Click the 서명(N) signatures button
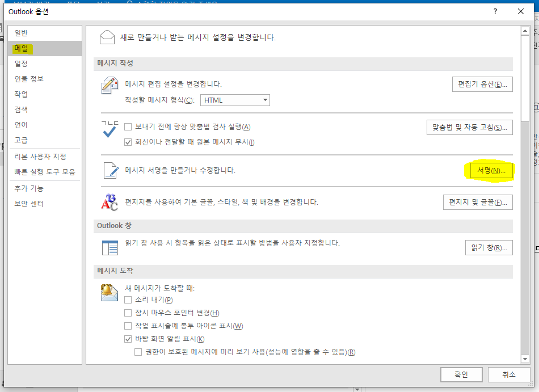The width and height of the screenshot is (539, 392). click(x=491, y=170)
